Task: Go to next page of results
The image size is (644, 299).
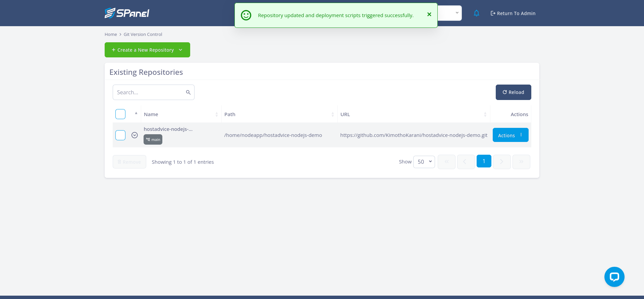Action: (502, 162)
